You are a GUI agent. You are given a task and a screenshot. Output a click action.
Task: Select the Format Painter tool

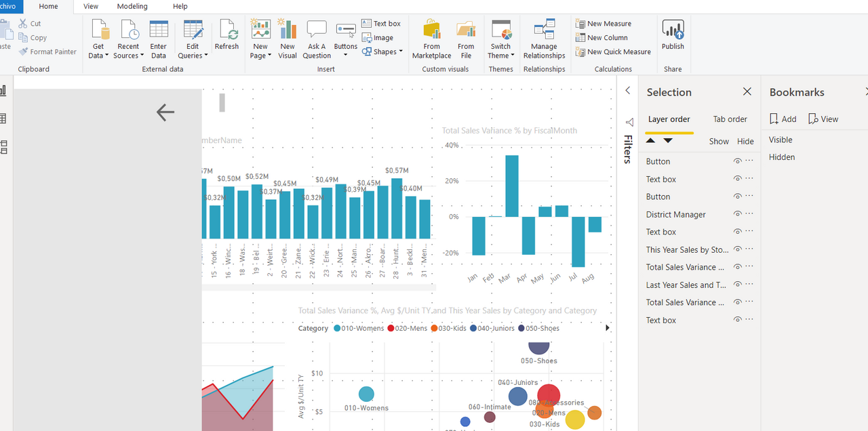tap(47, 51)
